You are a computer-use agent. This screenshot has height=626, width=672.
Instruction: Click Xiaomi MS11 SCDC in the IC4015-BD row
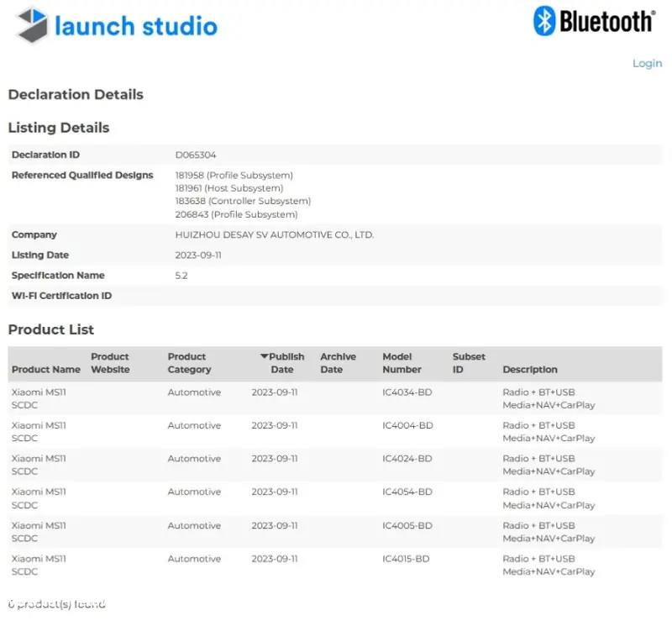(x=39, y=566)
